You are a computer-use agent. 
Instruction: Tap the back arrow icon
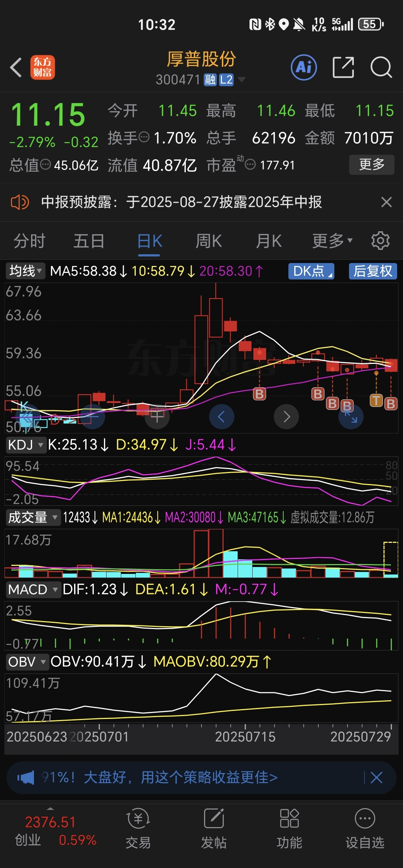click(16, 68)
